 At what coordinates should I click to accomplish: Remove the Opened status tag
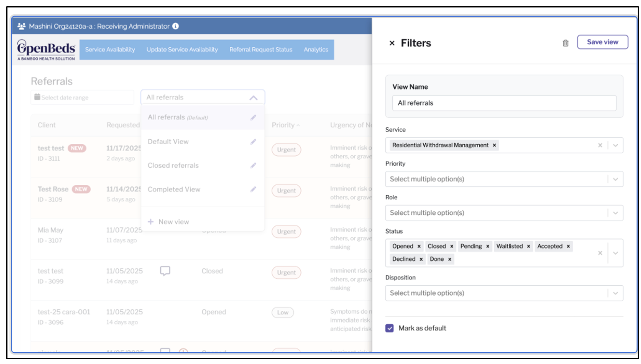click(x=419, y=246)
